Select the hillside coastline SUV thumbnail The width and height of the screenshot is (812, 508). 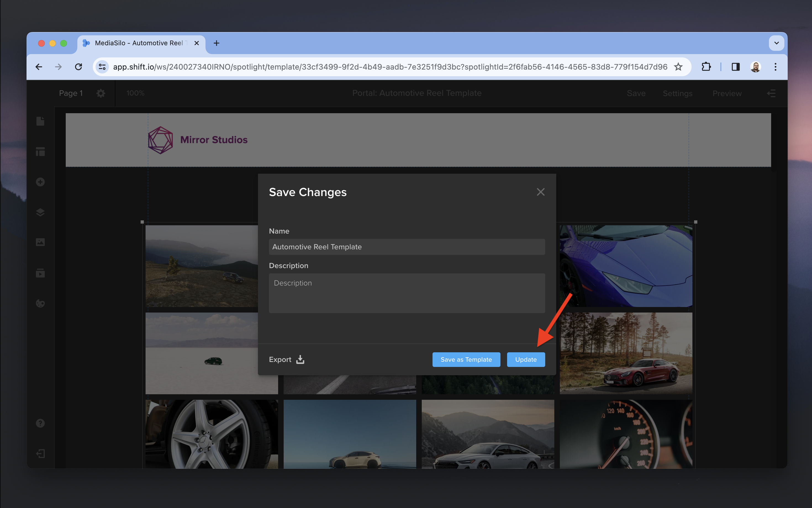click(201, 266)
